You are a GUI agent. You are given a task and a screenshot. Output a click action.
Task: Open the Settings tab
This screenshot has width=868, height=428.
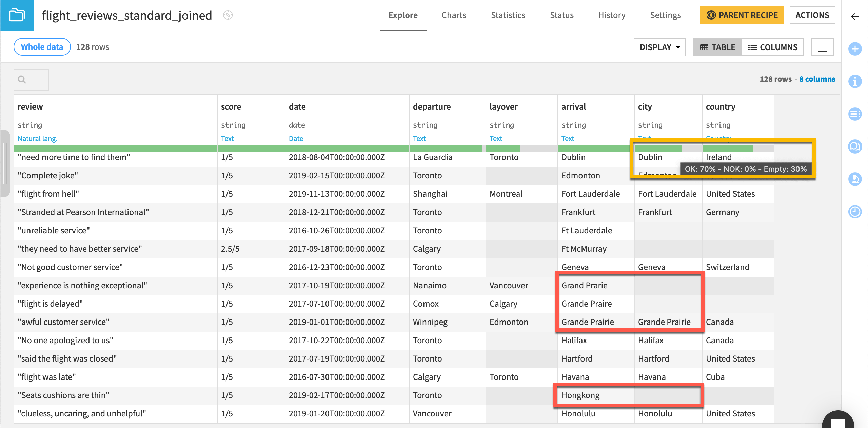665,15
